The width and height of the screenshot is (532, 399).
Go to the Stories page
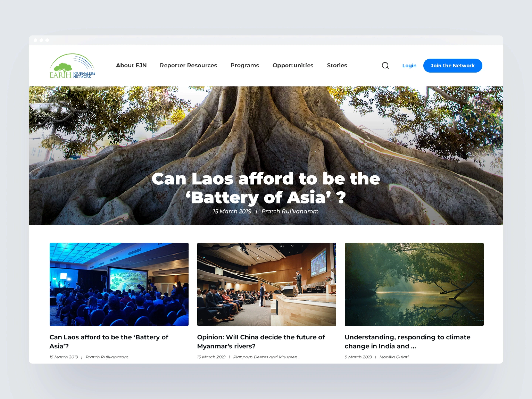337,65
